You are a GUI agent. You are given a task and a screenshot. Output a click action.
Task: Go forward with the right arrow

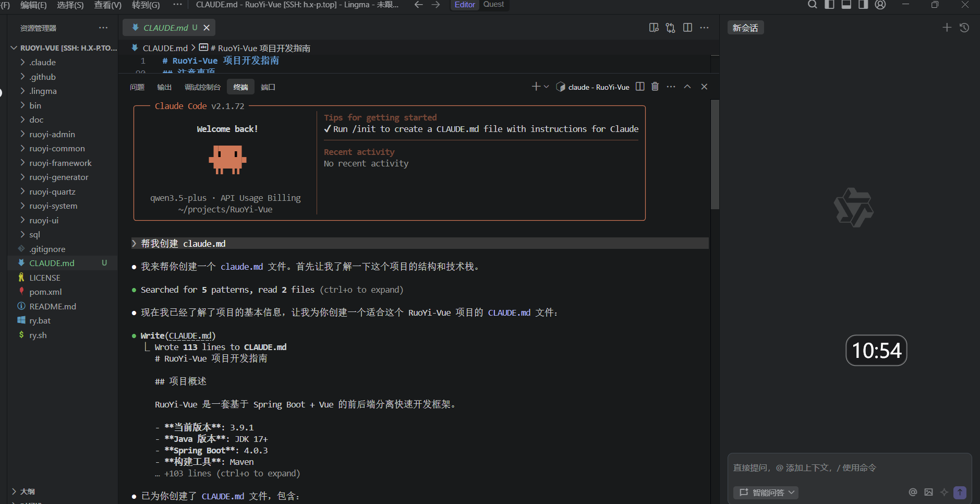(x=435, y=5)
